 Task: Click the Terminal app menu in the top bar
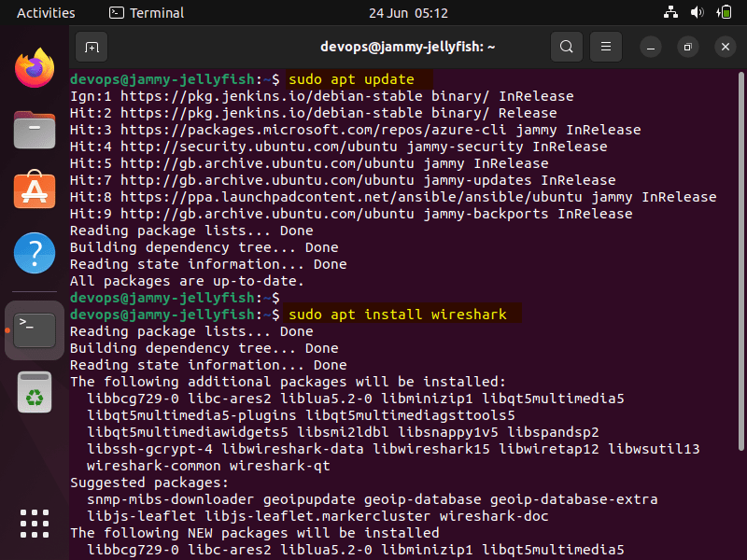[x=146, y=12]
